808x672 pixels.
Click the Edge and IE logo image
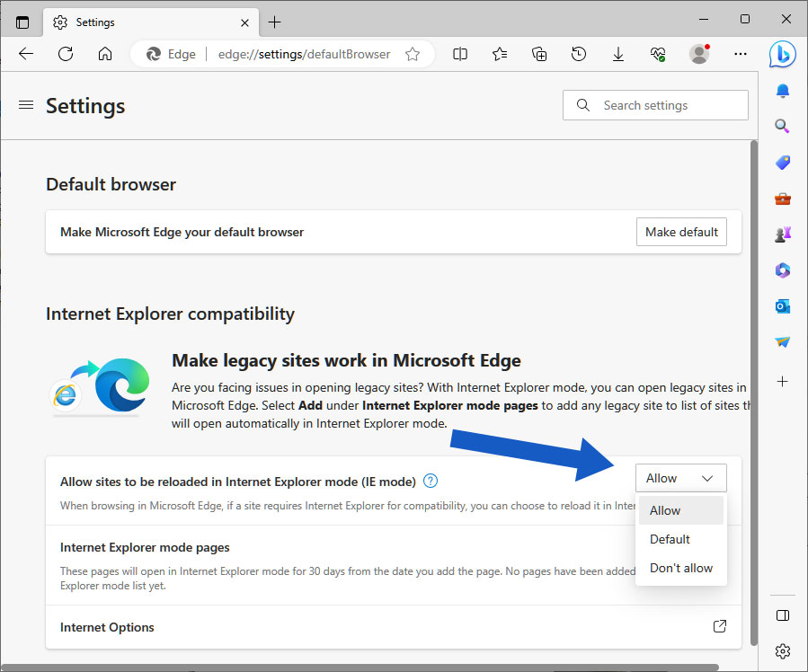pyautogui.click(x=101, y=386)
